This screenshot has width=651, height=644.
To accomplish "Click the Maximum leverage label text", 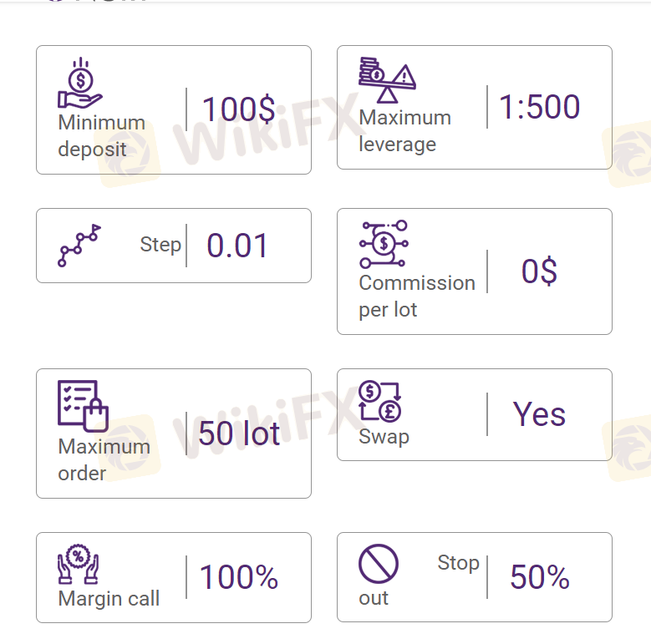I will coord(404,131).
